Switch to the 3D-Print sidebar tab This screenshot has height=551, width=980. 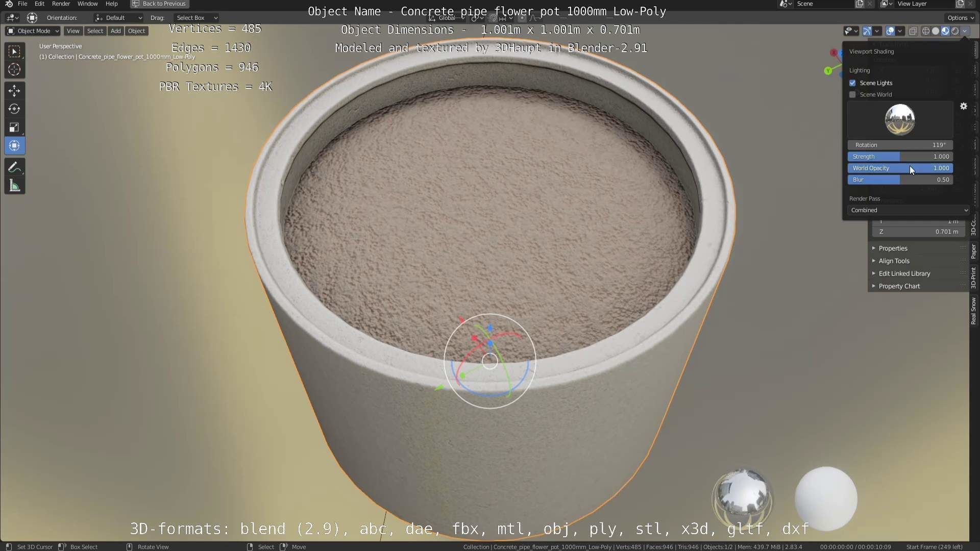[x=973, y=278]
